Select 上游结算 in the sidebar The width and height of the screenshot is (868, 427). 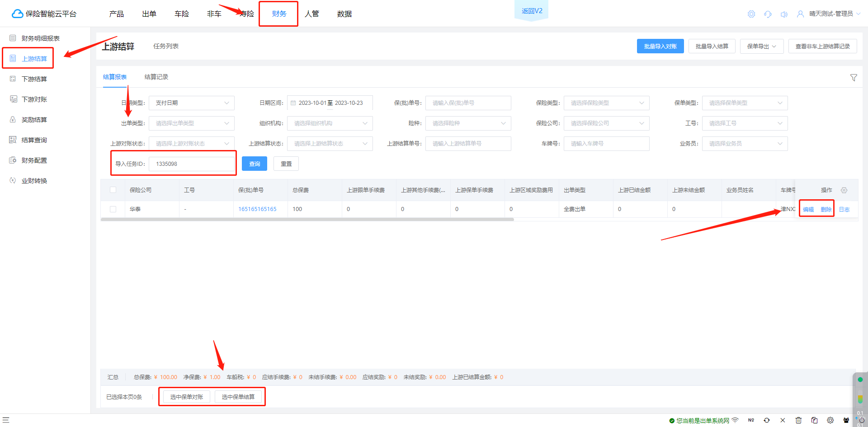tap(34, 59)
